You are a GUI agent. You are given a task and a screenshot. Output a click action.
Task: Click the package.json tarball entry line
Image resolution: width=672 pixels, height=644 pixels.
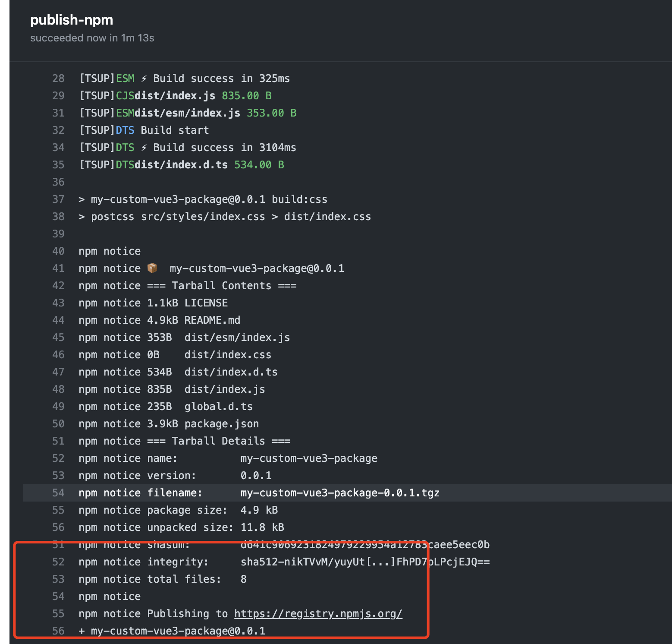click(169, 424)
